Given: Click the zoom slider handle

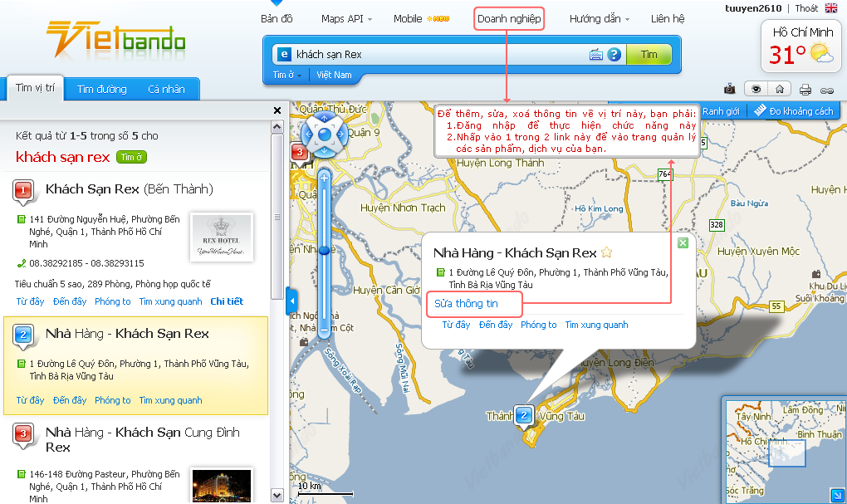Looking at the screenshot, I should [x=324, y=250].
